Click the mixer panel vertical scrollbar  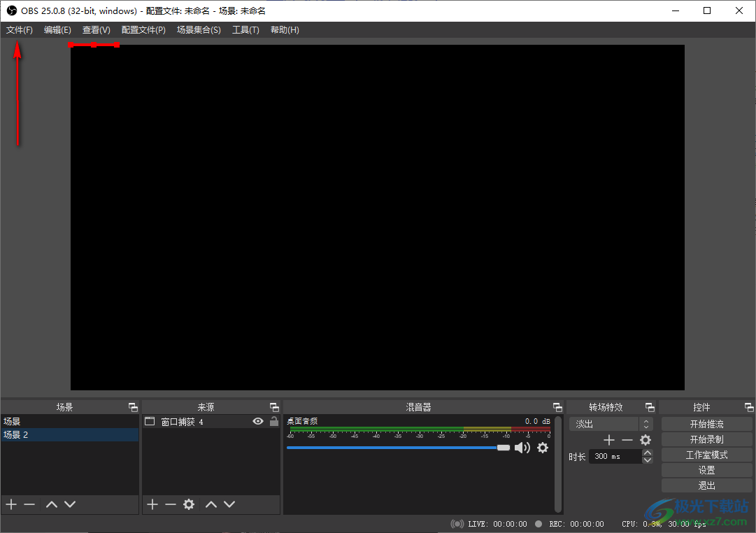point(558,464)
